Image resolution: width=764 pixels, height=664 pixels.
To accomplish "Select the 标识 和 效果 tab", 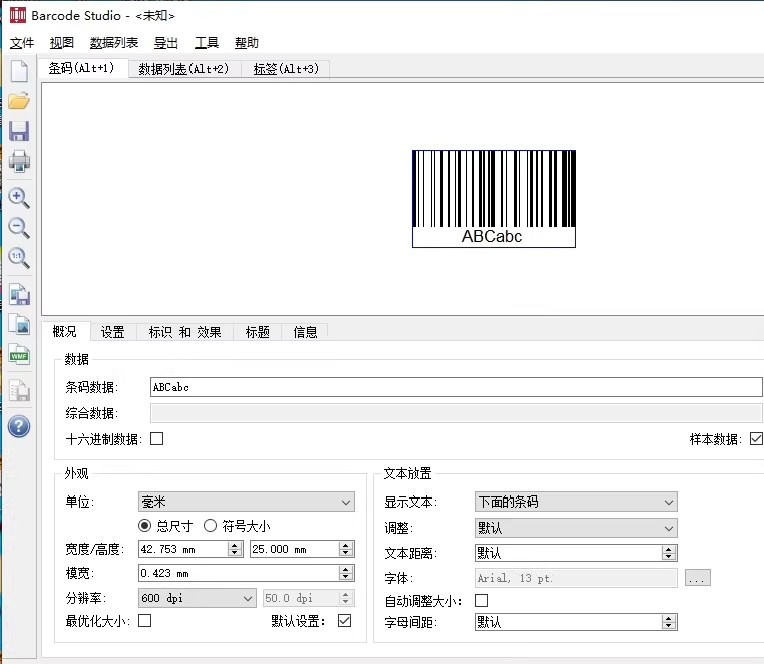I will [185, 332].
